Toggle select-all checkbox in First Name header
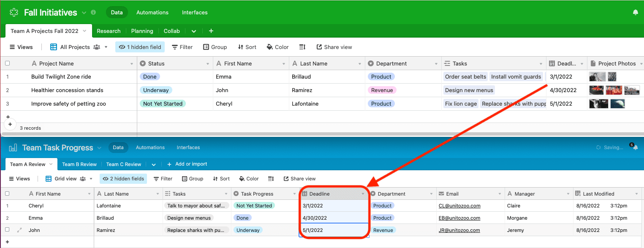 tap(7, 194)
